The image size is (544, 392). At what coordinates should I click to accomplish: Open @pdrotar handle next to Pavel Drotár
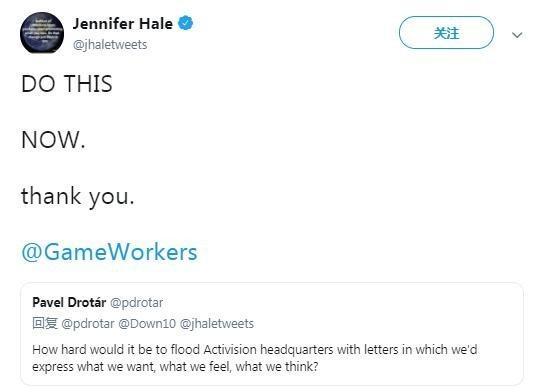[x=137, y=303]
